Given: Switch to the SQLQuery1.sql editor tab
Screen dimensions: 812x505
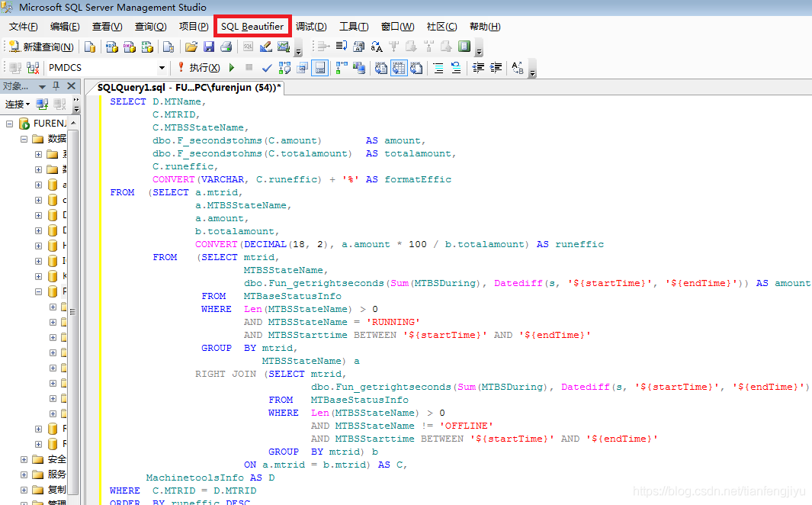Looking at the screenshot, I should [x=189, y=88].
